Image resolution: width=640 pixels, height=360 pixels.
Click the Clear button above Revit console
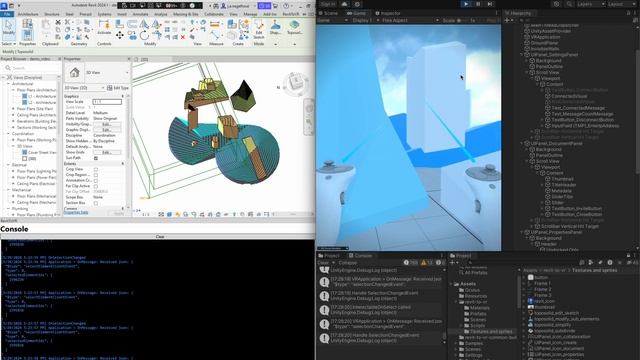click(x=160, y=236)
